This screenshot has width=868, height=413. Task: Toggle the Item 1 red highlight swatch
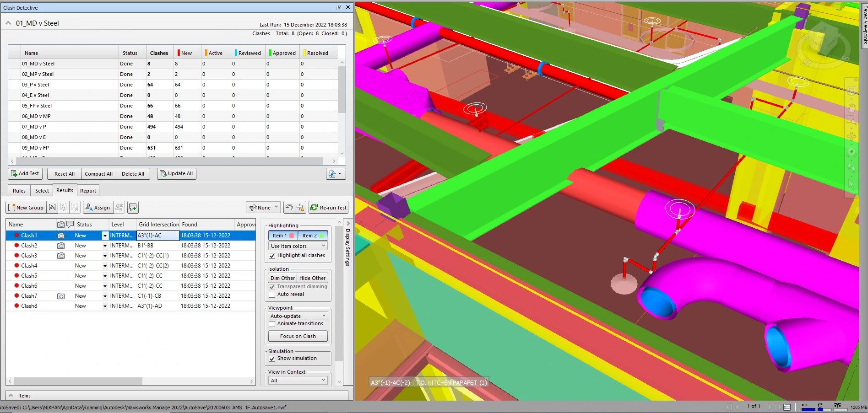tap(292, 236)
